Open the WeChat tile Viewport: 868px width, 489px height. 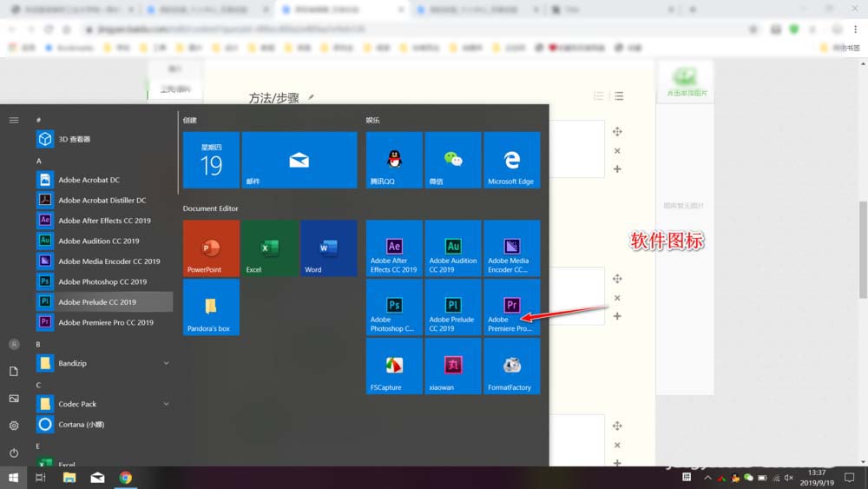tap(452, 160)
